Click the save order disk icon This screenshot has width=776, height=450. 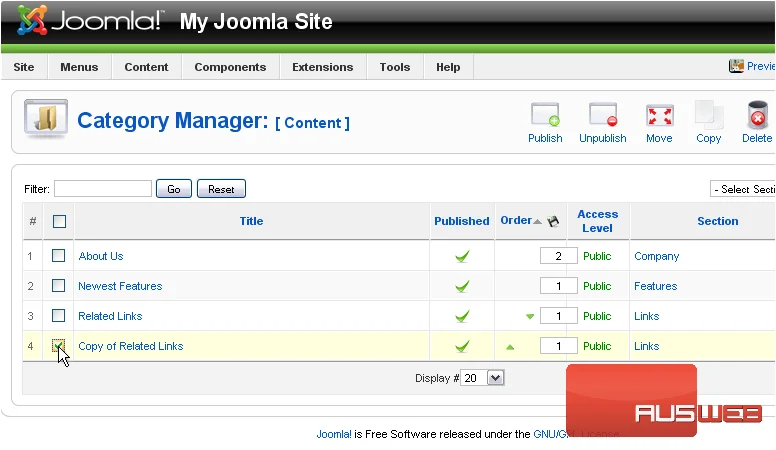pos(553,221)
